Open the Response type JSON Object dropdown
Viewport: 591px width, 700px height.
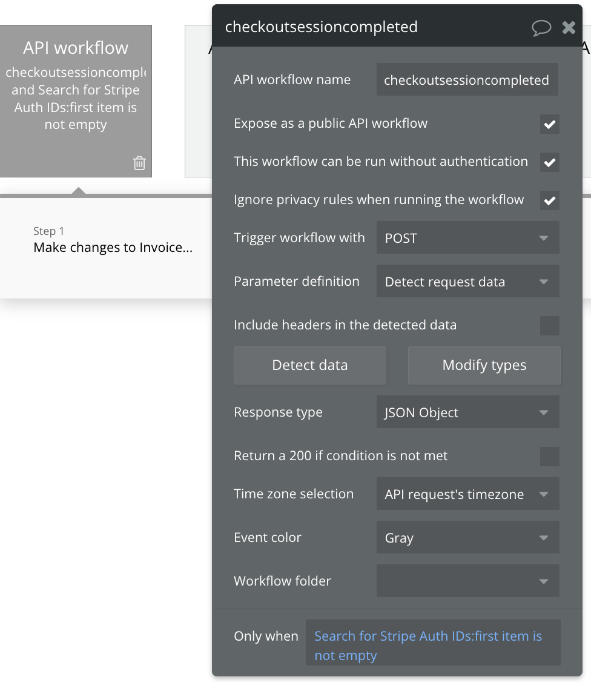[467, 412]
